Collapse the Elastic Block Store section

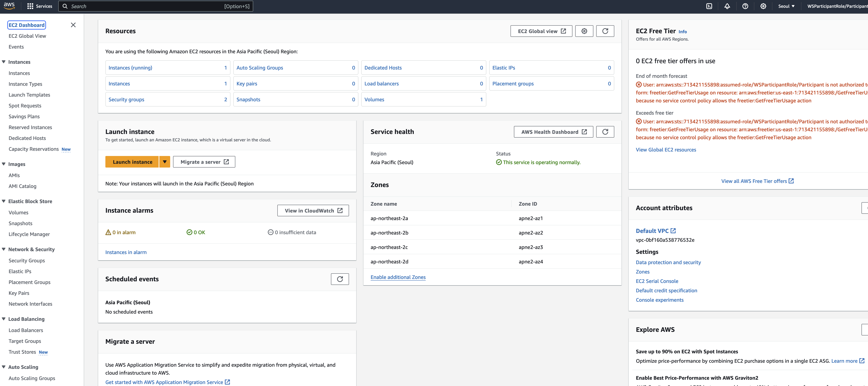pyautogui.click(x=4, y=201)
